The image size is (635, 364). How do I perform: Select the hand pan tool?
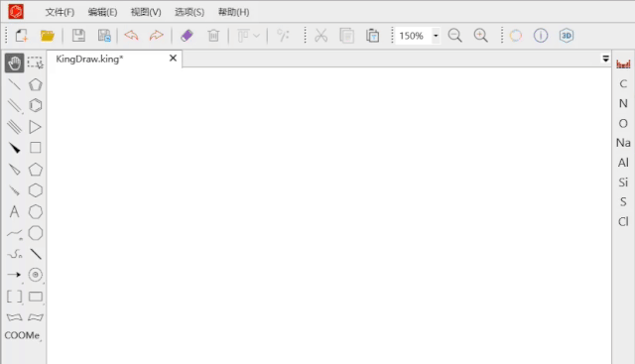coord(14,63)
